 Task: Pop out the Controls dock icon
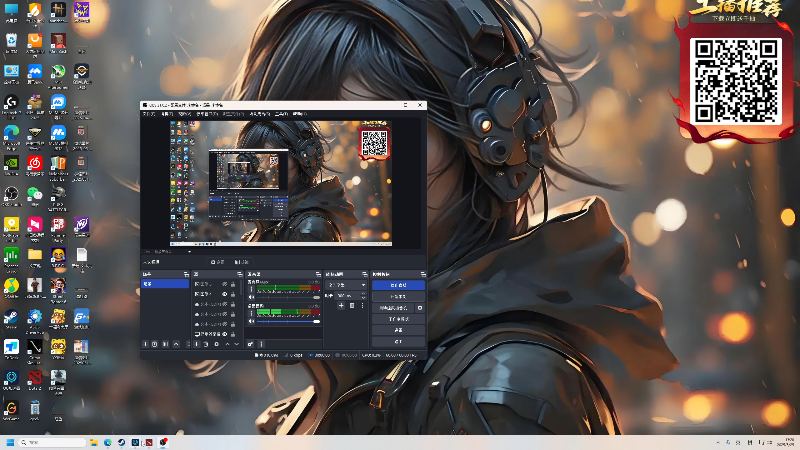[423, 274]
